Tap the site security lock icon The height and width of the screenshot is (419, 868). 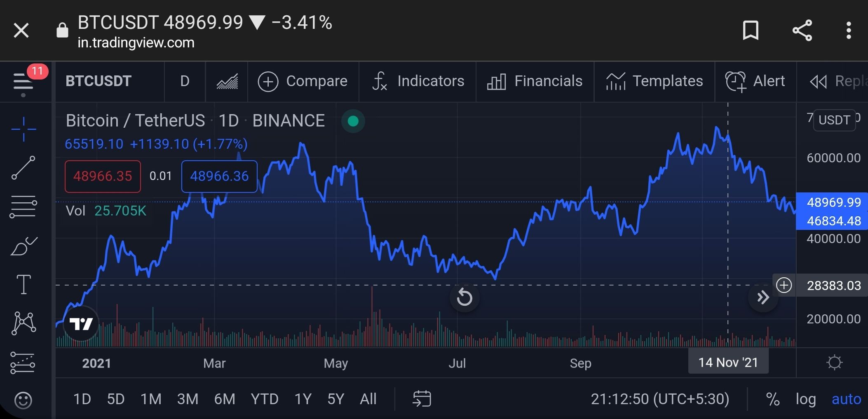62,30
